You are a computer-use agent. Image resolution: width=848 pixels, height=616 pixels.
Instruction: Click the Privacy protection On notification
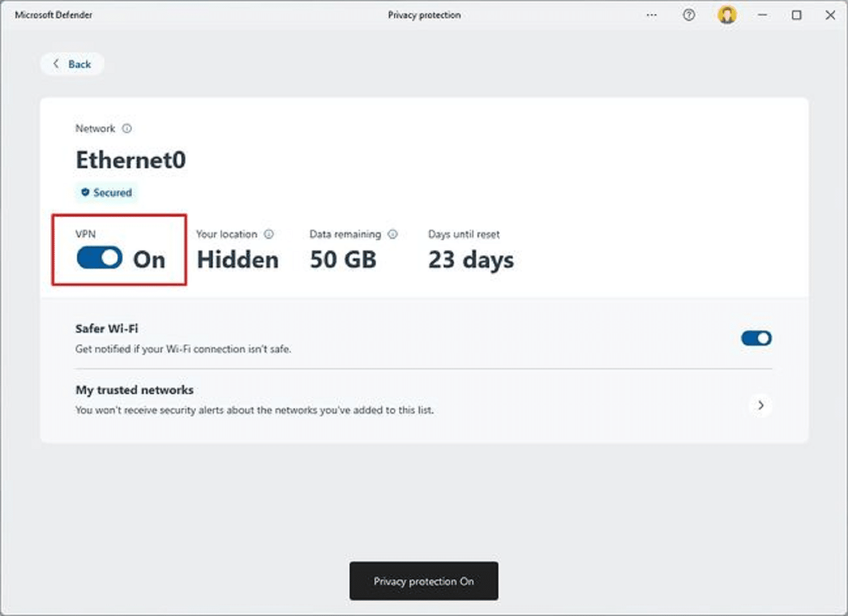coord(424,581)
